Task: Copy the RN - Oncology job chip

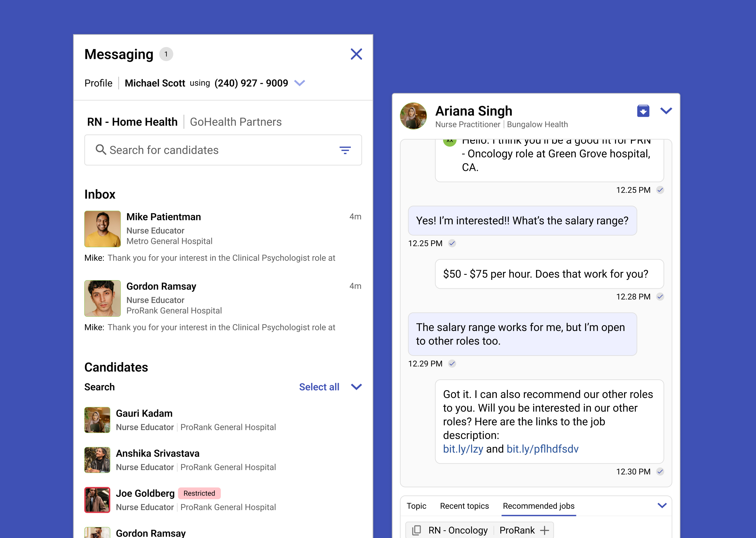Action: 416,530
